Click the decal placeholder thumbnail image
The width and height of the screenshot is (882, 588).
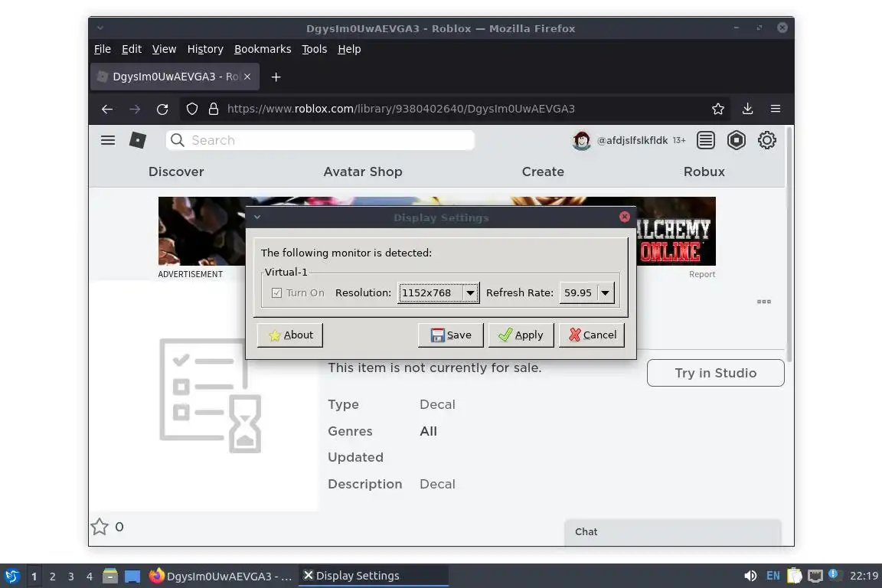pos(210,396)
